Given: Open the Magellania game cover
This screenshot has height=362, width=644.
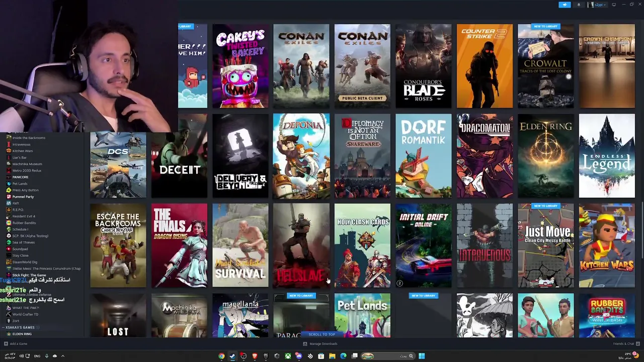Looking at the screenshot, I should (x=240, y=315).
